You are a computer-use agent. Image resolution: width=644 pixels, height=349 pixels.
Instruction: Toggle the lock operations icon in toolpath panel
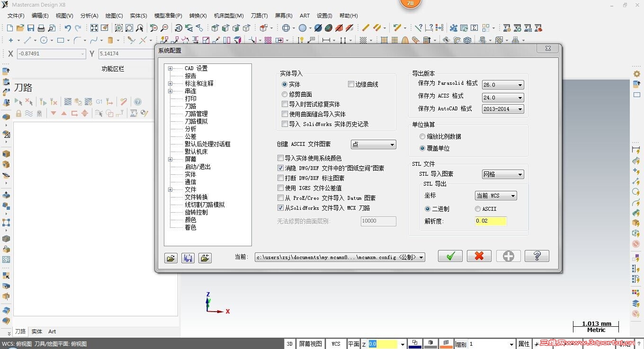19,113
